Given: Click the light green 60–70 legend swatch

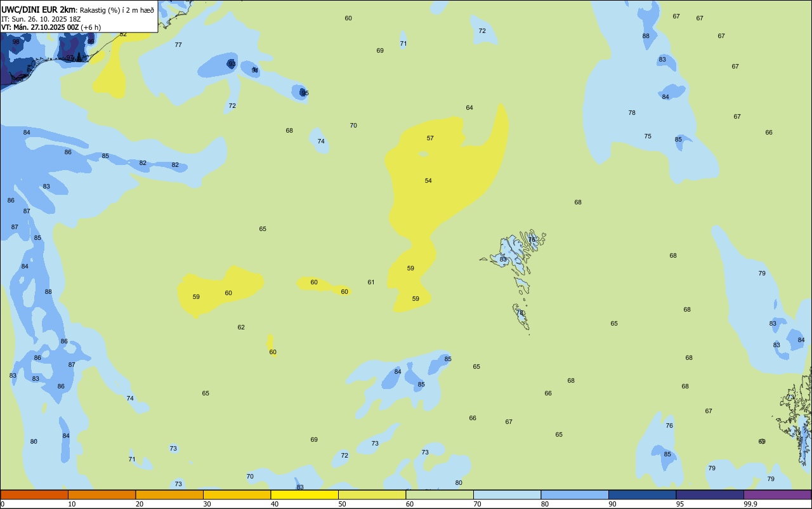Looking at the screenshot, I should 440,494.
